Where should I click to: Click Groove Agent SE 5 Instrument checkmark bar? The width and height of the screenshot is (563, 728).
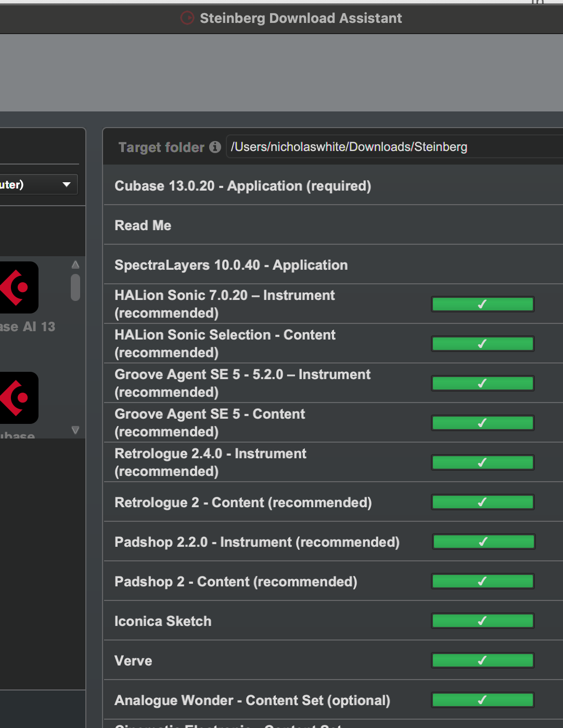pyautogui.click(x=482, y=383)
